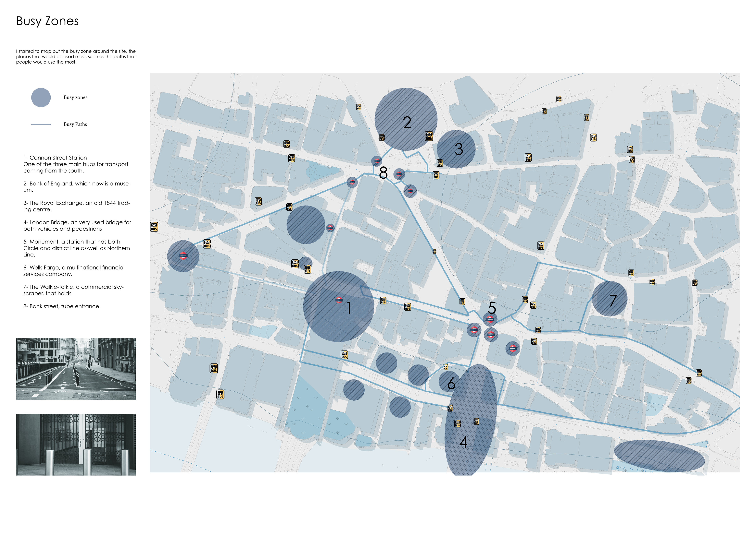Click the Busy Paths legend line sample
Image resolution: width=756 pixels, height=534 pixels.
41,124
